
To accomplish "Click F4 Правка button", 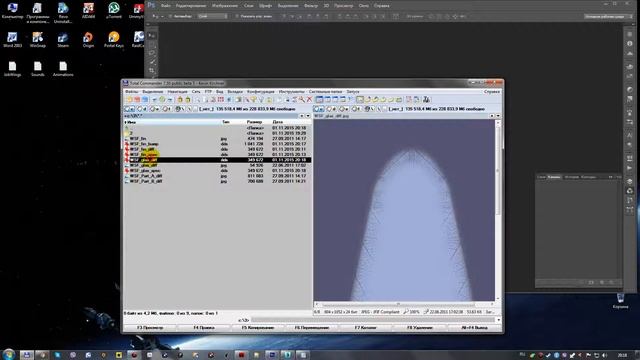I will tap(204, 328).
